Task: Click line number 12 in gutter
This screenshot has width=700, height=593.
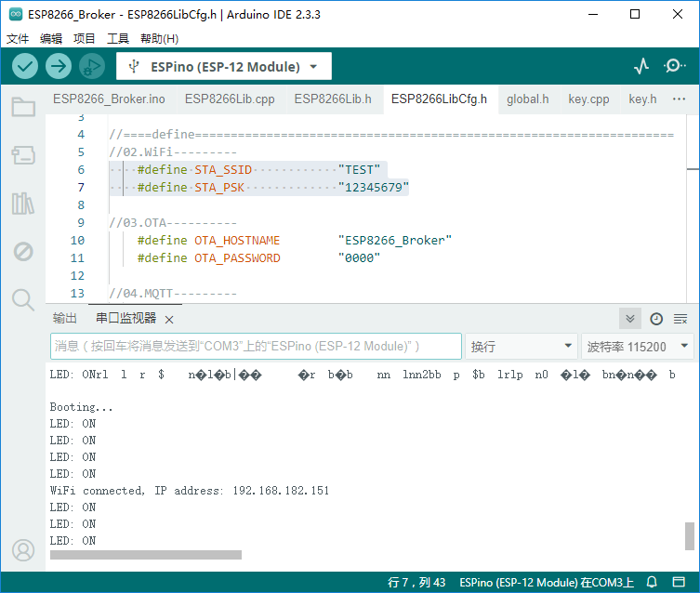Action: point(77,276)
